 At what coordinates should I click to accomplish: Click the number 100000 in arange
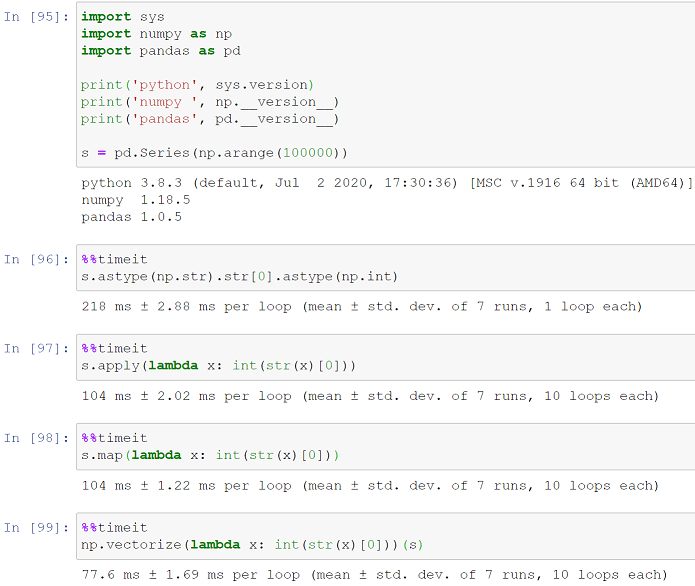[x=308, y=153]
